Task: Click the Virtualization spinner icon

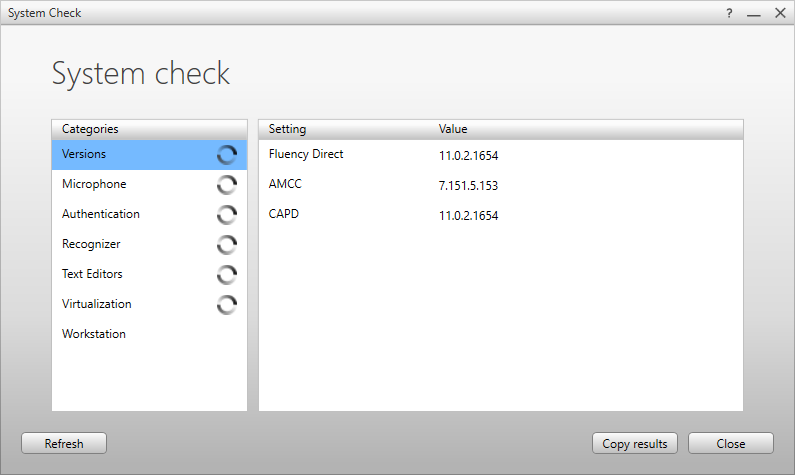Action: (x=227, y=305)
